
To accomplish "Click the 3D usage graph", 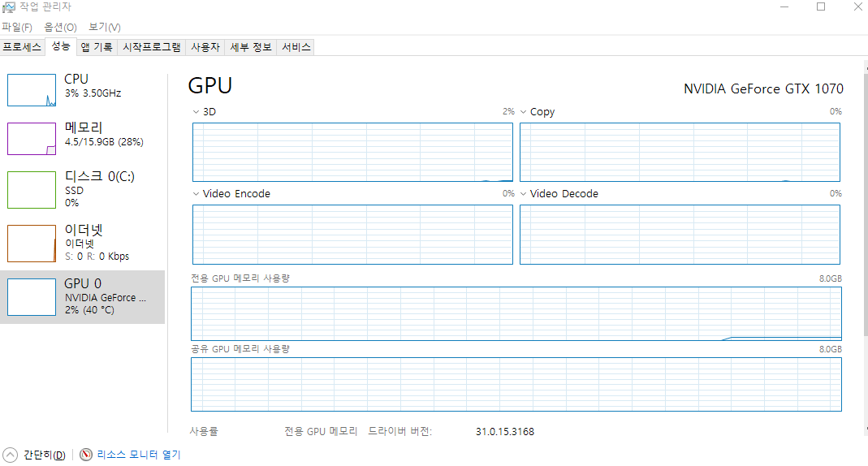I will [x=352, y=152].
